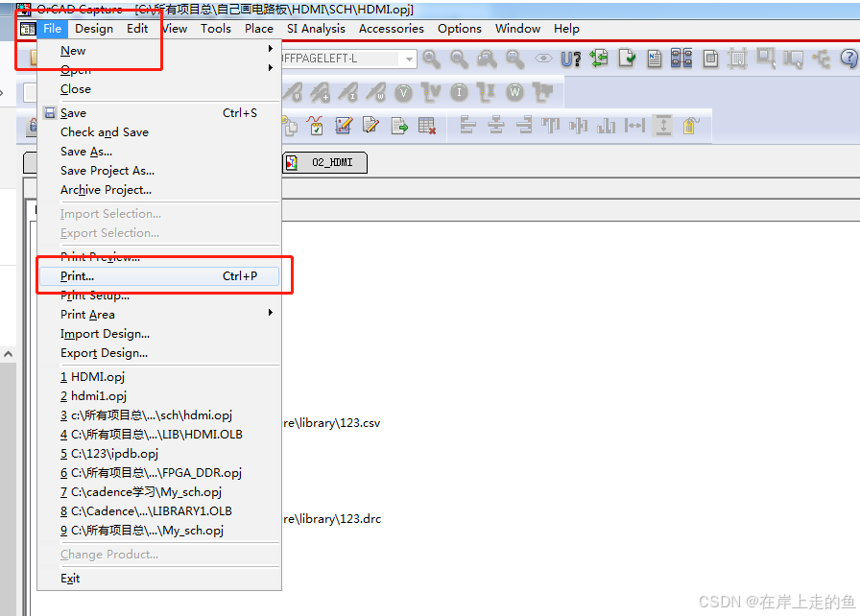Open the Options menu
Screen dimensions: 860x616
459,29
